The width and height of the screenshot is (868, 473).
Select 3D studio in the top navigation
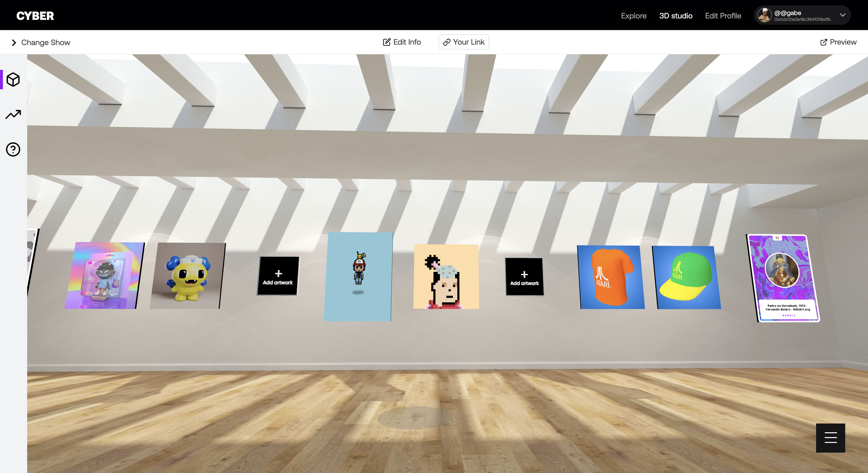(x=676, y=16)
